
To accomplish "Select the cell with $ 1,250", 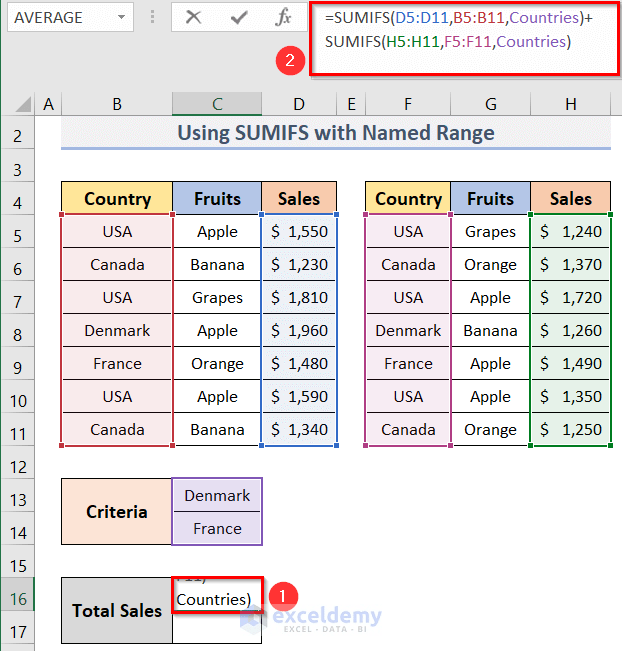I will 571,429.
